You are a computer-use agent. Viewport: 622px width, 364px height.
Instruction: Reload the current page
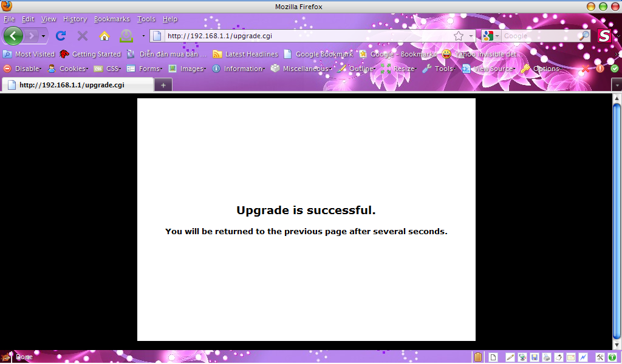pyautogui.click(x=61, y=36)
